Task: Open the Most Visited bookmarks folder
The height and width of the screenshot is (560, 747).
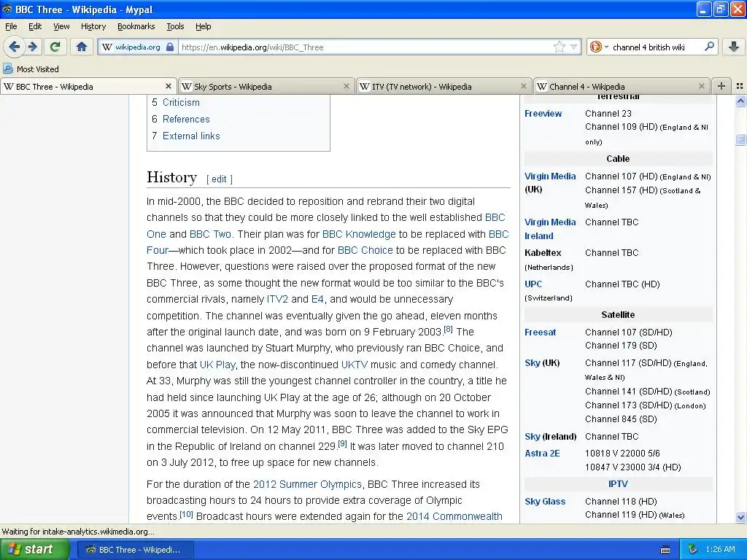Action: point(31,69)
